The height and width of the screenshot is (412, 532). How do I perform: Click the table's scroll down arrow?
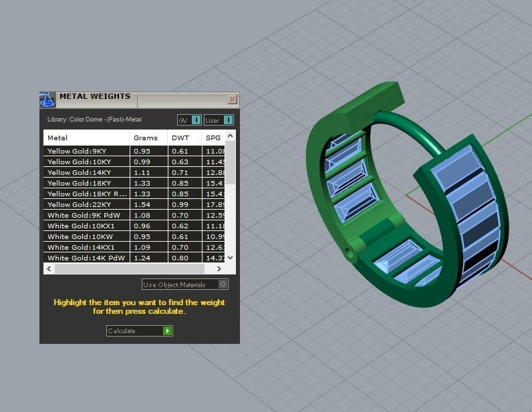click(x=231, y=257)
